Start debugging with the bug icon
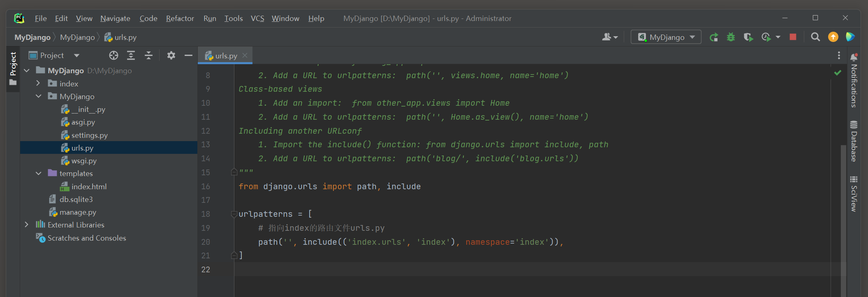The image size is (868, 297). (731, 37)
